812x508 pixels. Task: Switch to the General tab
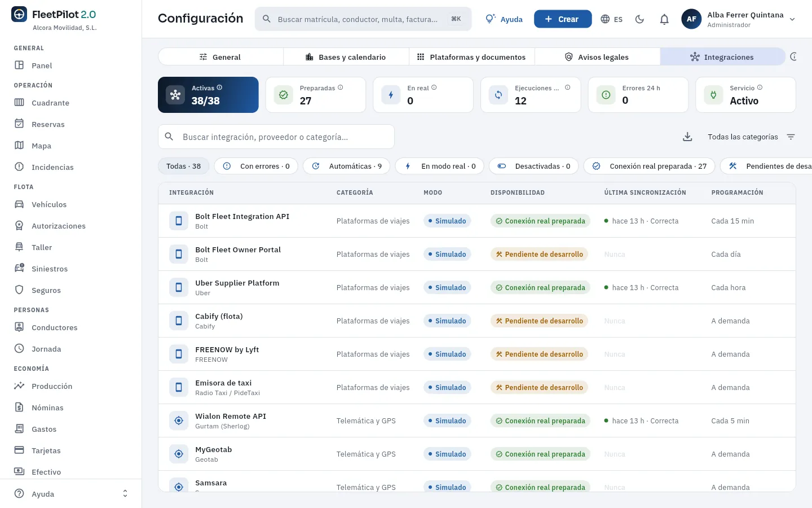click(x=220, y=57)
